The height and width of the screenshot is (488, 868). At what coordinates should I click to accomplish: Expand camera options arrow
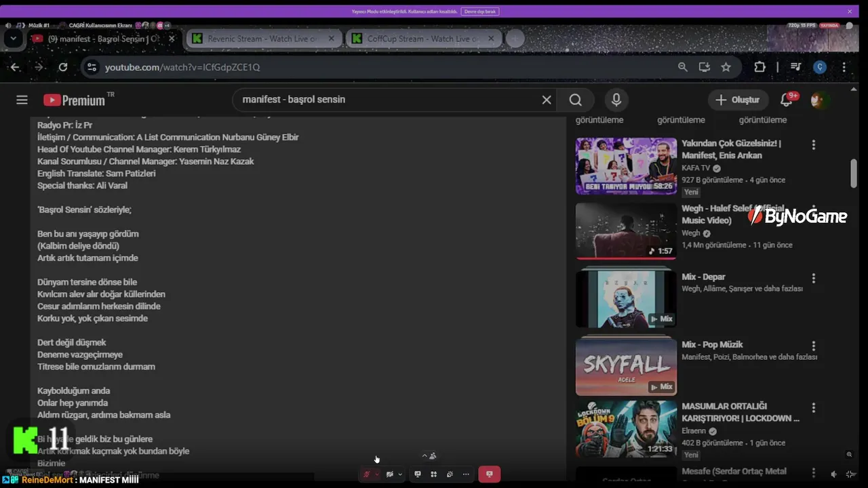click(400, 474)
